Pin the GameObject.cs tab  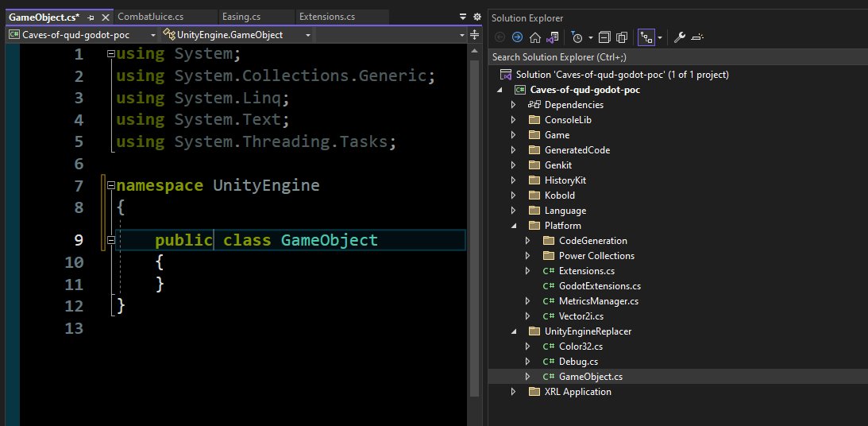coord(91,17)
